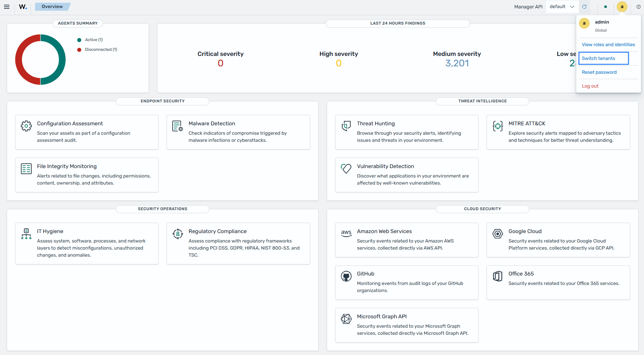The height and width of the screenshot is (355, 644).
Task: Click the green Active legend dot
Action: tap(79, 40)
